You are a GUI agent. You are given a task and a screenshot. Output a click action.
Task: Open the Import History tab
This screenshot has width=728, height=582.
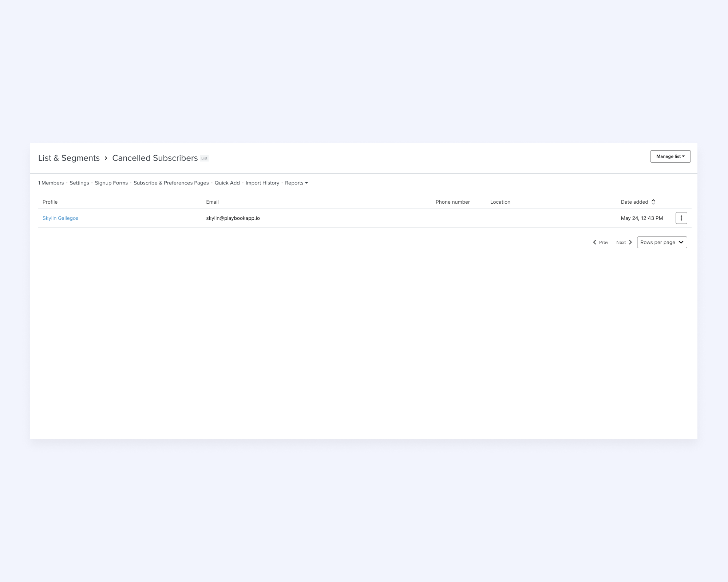[262, 183]
